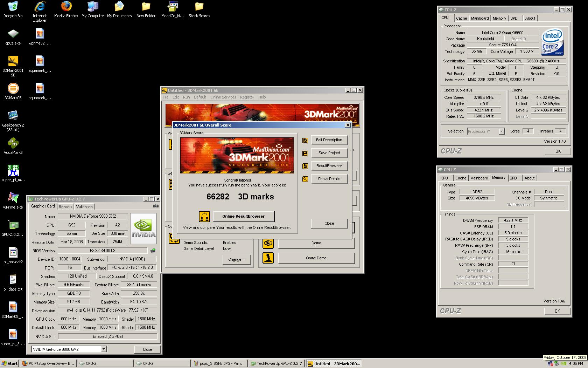Click the ResultBrowser button
588x368 pixels.
point(329,166)
